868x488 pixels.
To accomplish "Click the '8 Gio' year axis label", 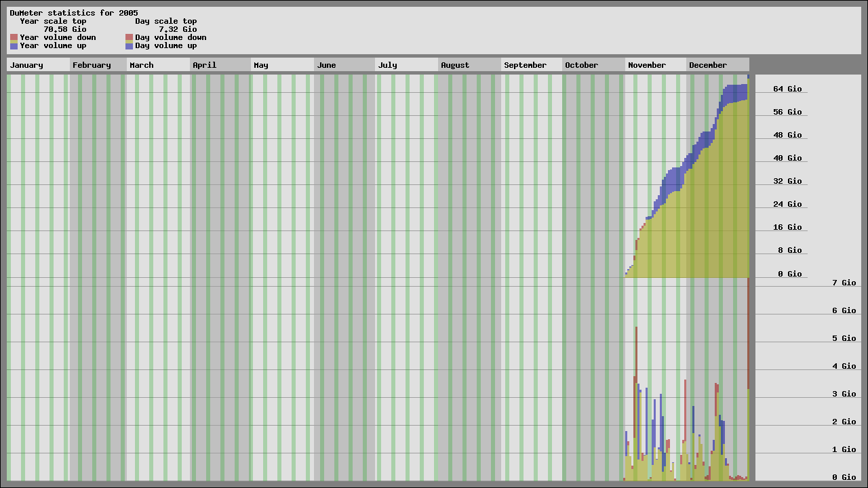I will coord(790,250).
